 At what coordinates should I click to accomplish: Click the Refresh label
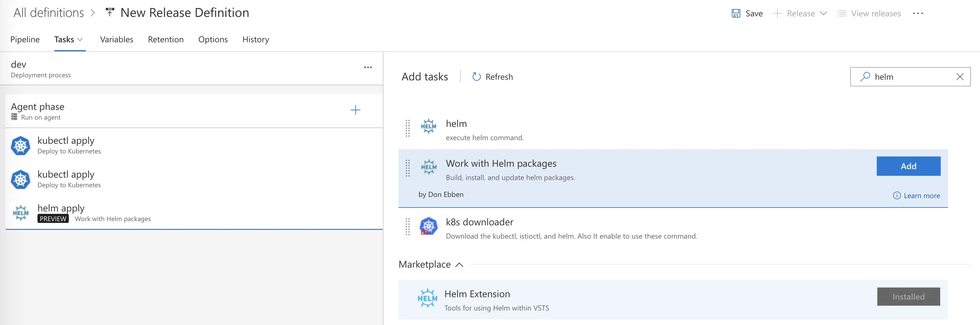pos(499,77)
